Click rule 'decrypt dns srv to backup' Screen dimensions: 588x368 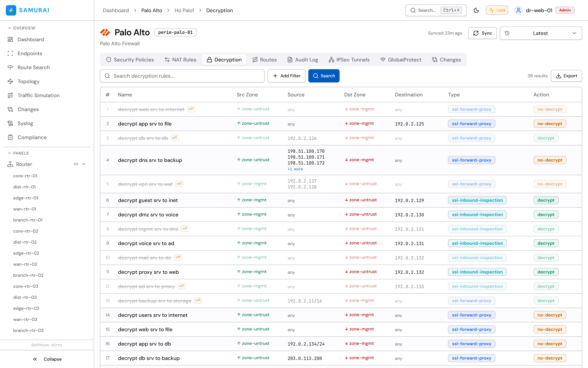[150, 160]
